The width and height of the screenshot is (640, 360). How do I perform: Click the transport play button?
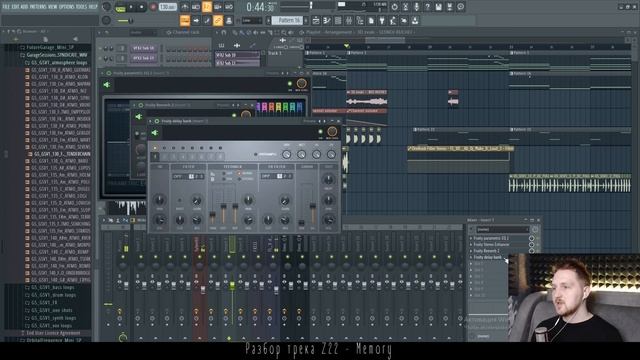[131, 7]
